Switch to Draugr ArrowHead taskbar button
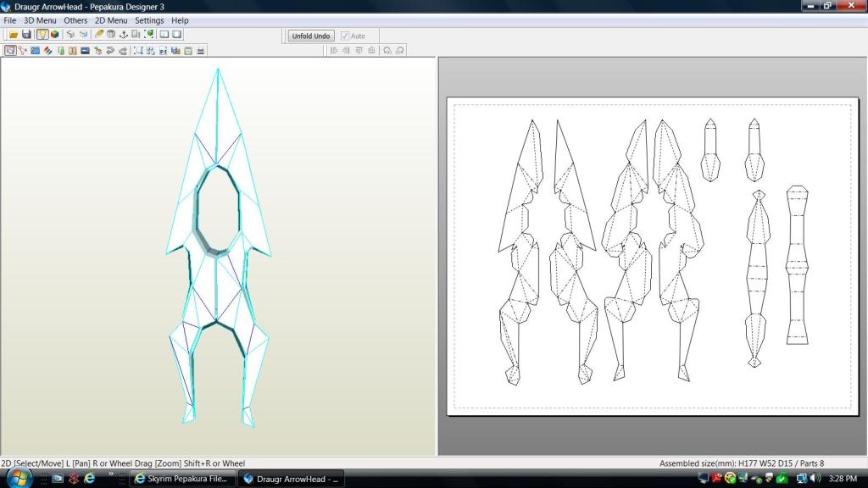 [292, 480]
